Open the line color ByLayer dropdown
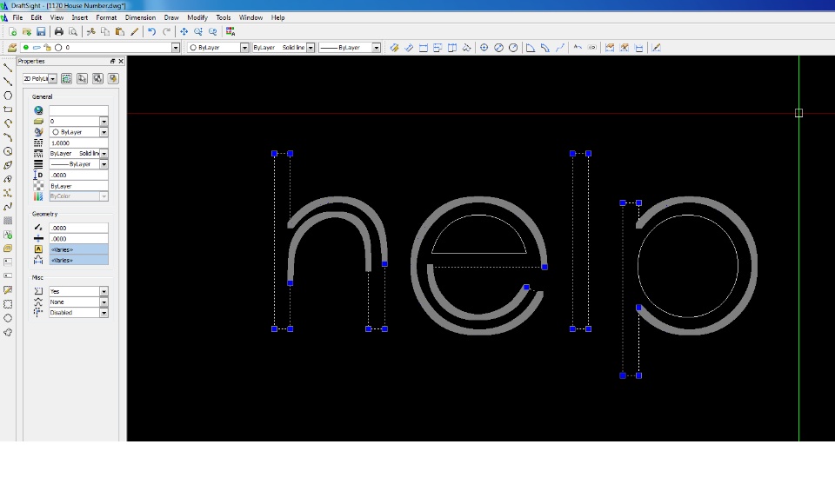 tap(244, 48)
